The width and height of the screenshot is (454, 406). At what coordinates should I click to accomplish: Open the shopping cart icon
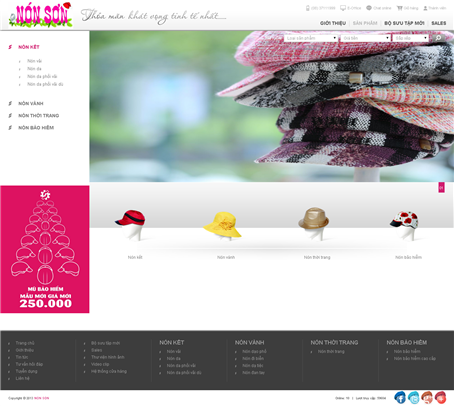click(x=399, y=8)
